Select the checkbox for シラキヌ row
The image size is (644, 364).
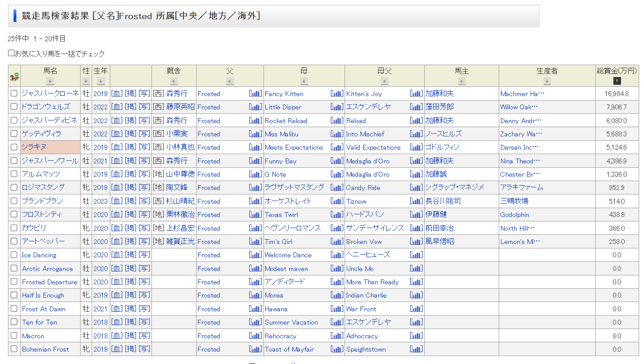(x=14, y=147)
